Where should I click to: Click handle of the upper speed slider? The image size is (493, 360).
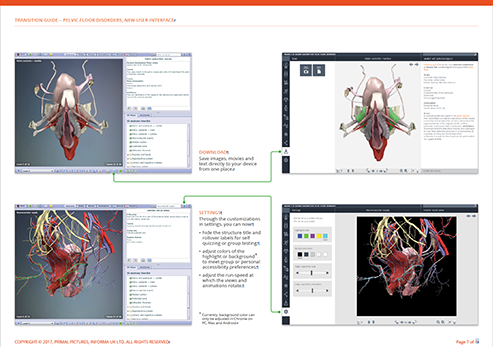(312, 273)
